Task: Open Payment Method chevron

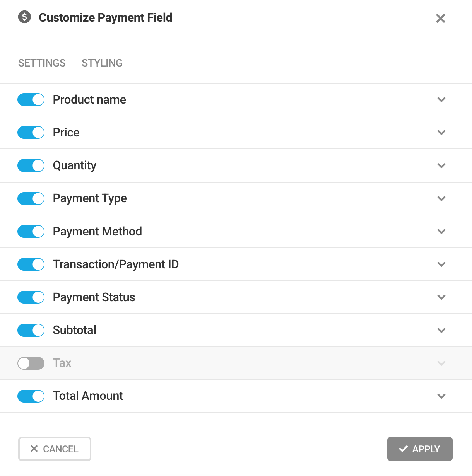Action: (441, 231)
